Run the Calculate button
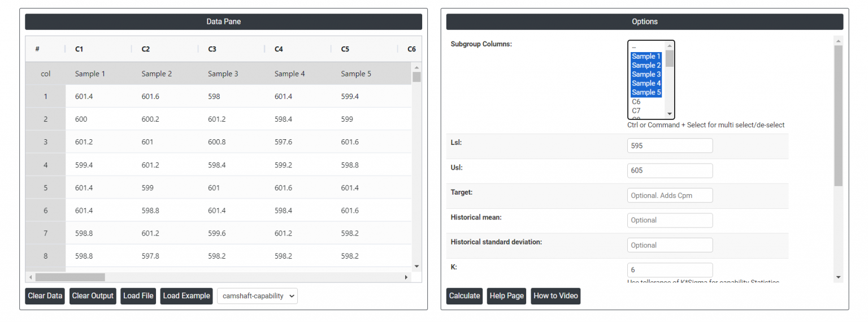 (x=464, y=296)
